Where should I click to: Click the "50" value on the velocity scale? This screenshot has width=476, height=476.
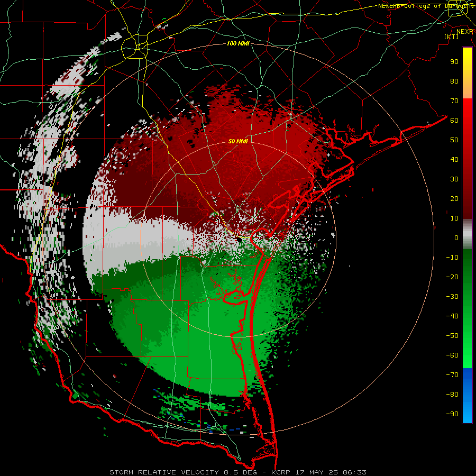(x=454, y=140)
